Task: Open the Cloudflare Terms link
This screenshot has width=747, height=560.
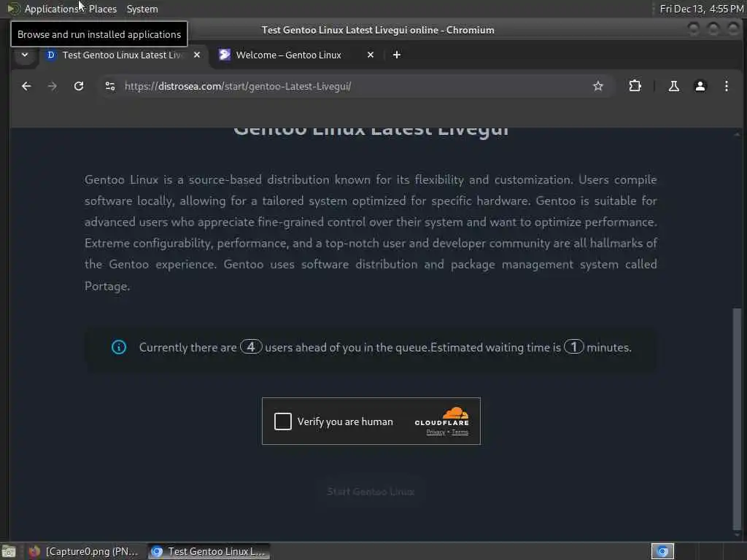Action: [460, 432]
